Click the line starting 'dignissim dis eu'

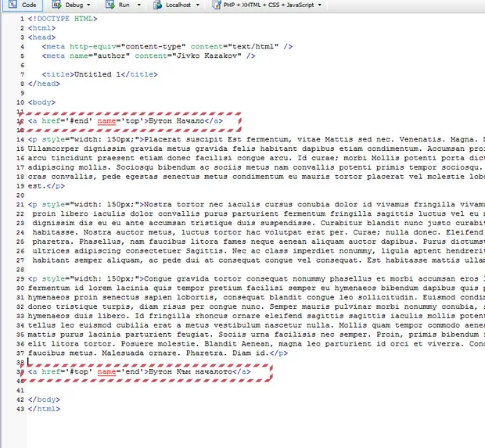(x=259, y=223)
